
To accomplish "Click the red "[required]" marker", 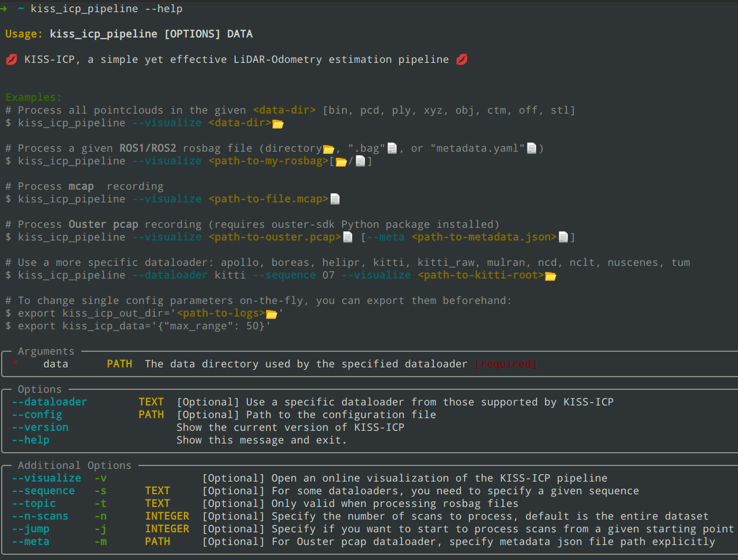I will pyautogui.click(x=506, y=364).
